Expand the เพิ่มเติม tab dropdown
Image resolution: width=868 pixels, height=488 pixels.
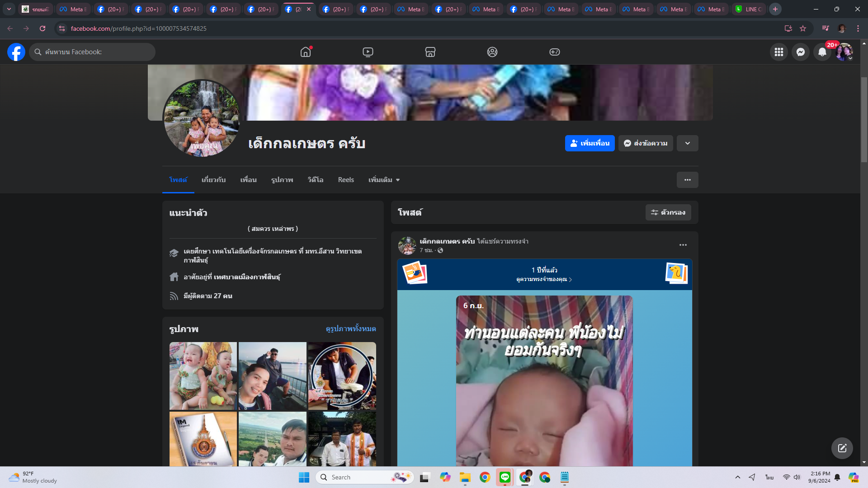coord(384,180)
